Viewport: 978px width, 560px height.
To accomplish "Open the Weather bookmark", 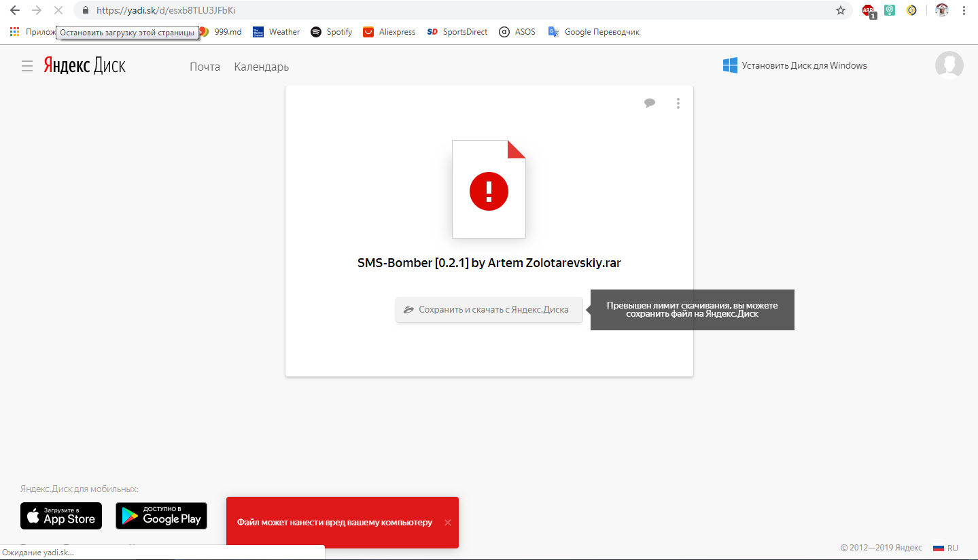I will (276, 32).
